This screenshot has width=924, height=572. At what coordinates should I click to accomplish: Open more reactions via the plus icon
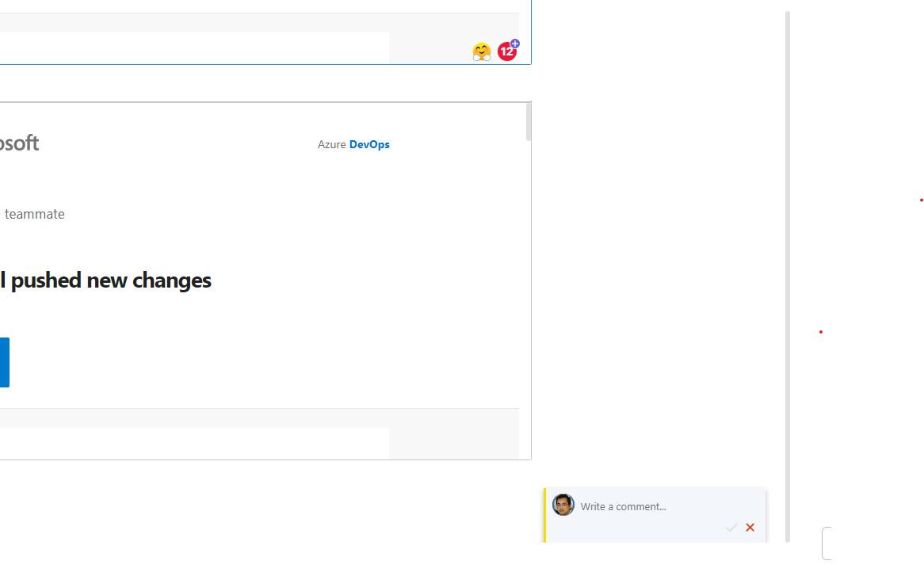[x=514, y=43]
